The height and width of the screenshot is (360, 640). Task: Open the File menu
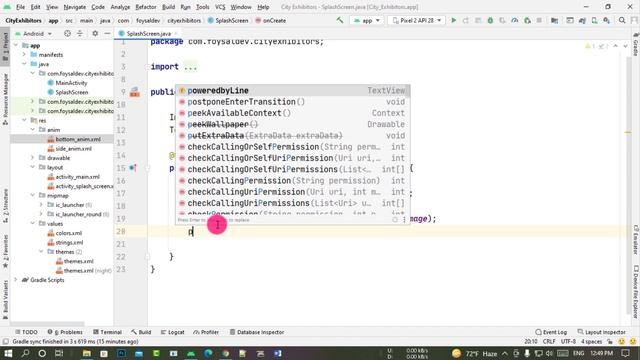tap(20, 7)
